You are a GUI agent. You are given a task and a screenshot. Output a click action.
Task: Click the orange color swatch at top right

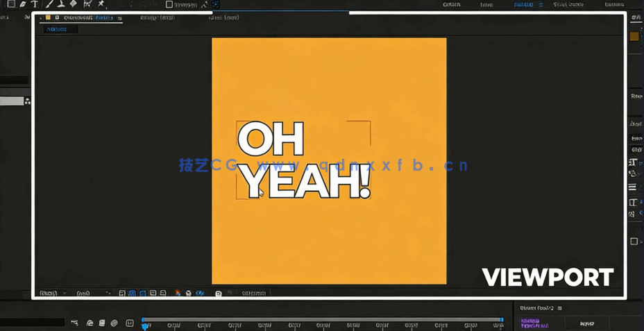(x=634, y=37)
